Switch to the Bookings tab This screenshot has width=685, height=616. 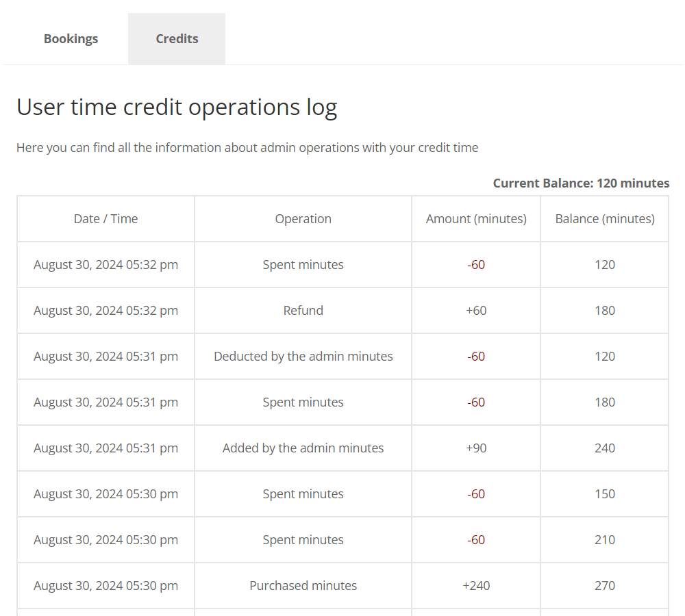[71, 39]
